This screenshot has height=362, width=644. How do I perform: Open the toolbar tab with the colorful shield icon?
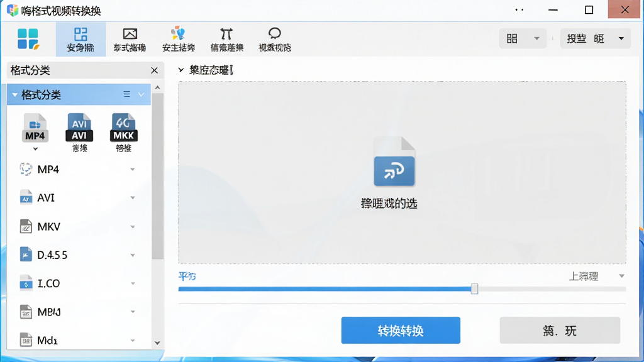(178, 40)
